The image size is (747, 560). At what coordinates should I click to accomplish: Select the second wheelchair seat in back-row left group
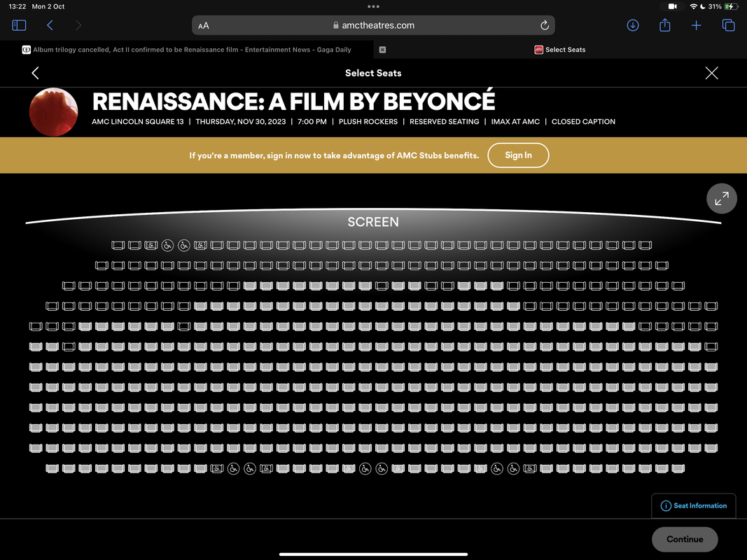tap(250, 468)
